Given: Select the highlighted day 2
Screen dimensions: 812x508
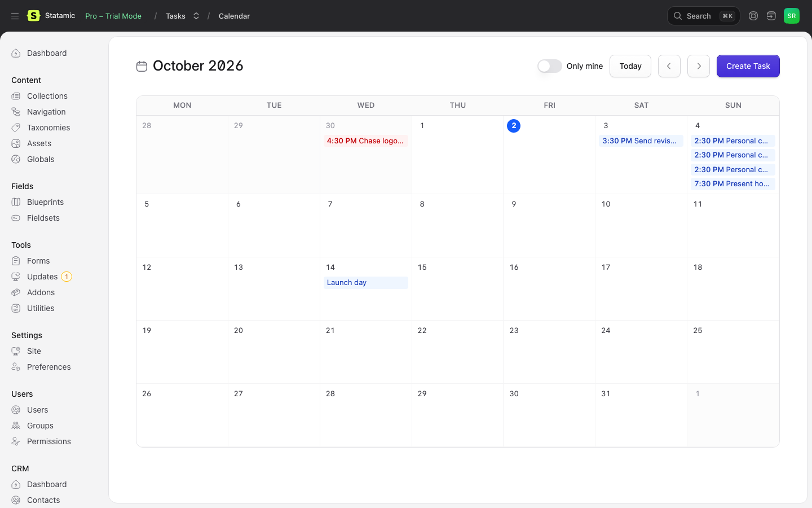Looking at the screenshot, I should pos(514,125).
